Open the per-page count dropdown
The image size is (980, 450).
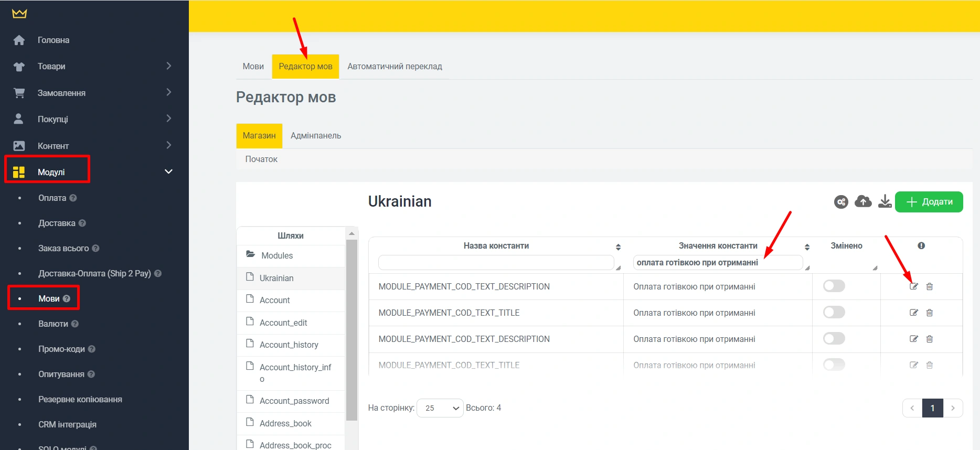point(440,408)
